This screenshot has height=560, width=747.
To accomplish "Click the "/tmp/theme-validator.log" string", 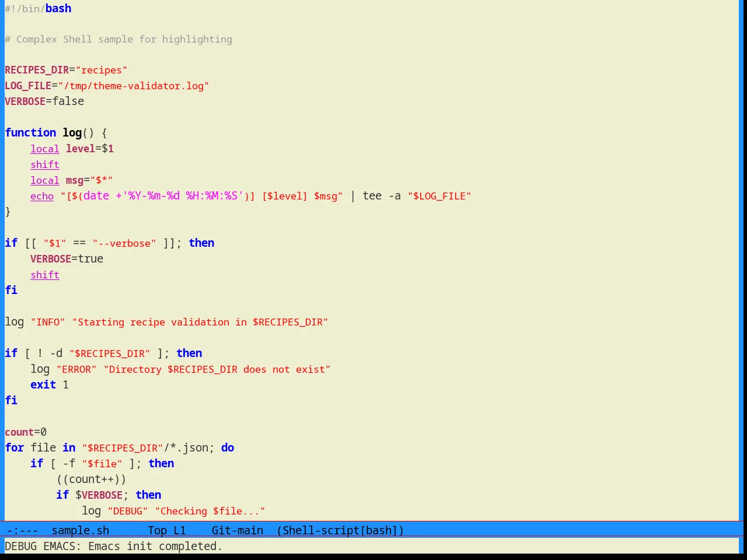I will [x=134, y=86].
